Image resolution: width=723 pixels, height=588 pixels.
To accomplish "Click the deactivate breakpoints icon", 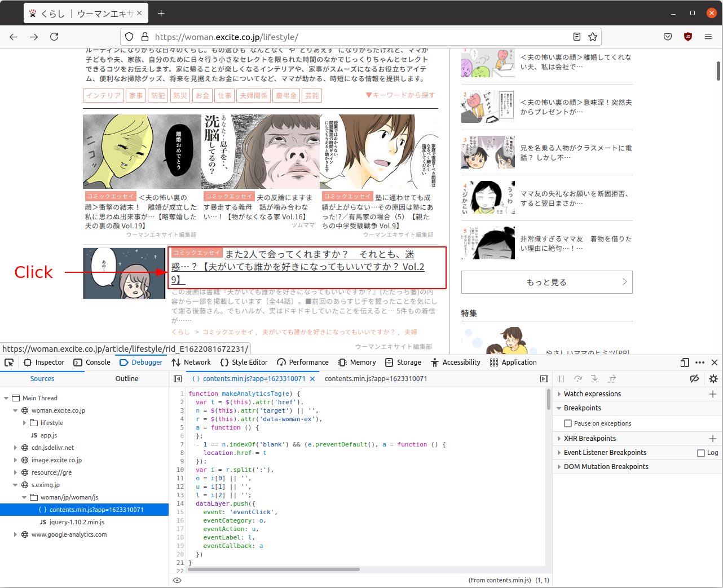I will pos(695,379).
